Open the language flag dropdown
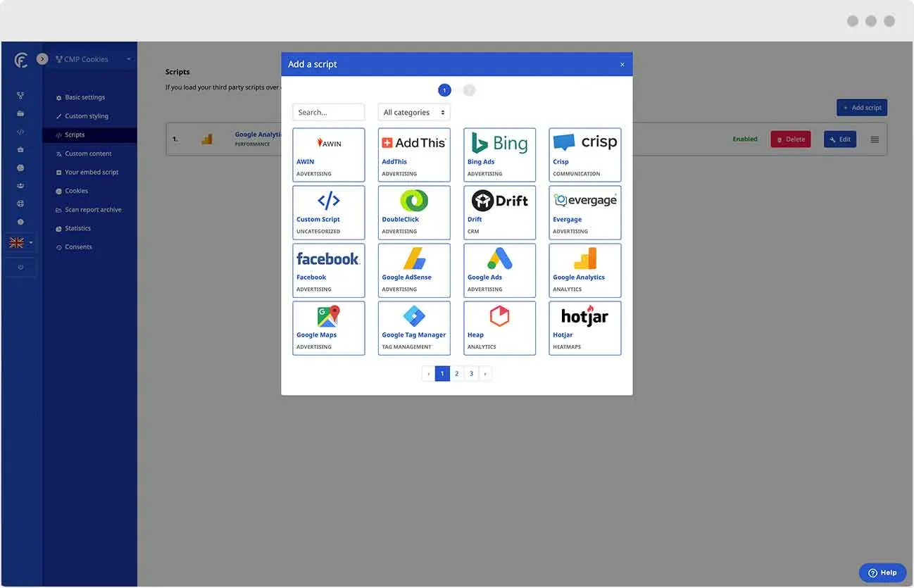 [x=20, y=243]
